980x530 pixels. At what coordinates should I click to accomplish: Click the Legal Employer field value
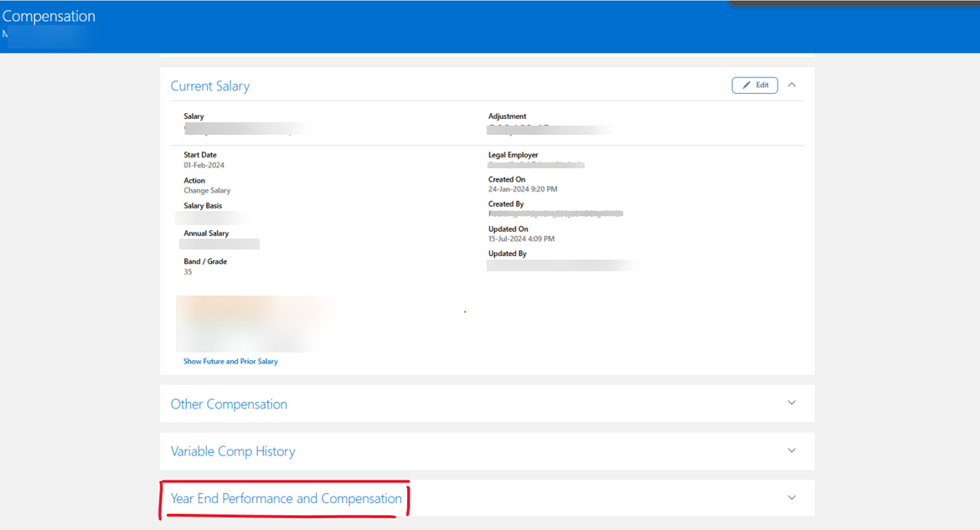click(x=536, y=165)
